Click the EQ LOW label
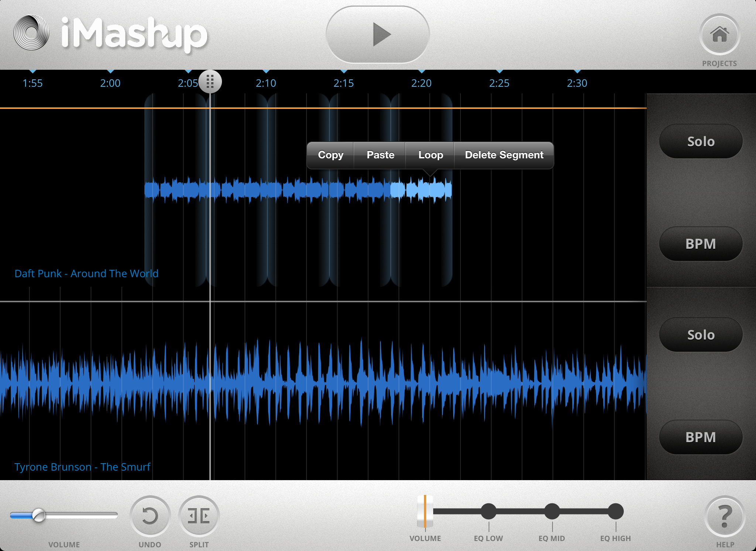The width and height of the screenshot is (756, 551). pyautogui.click(x=488, y=538)
